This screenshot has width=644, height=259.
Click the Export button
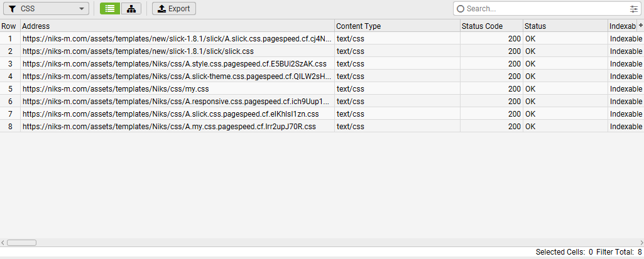click(x=174, y=9)
